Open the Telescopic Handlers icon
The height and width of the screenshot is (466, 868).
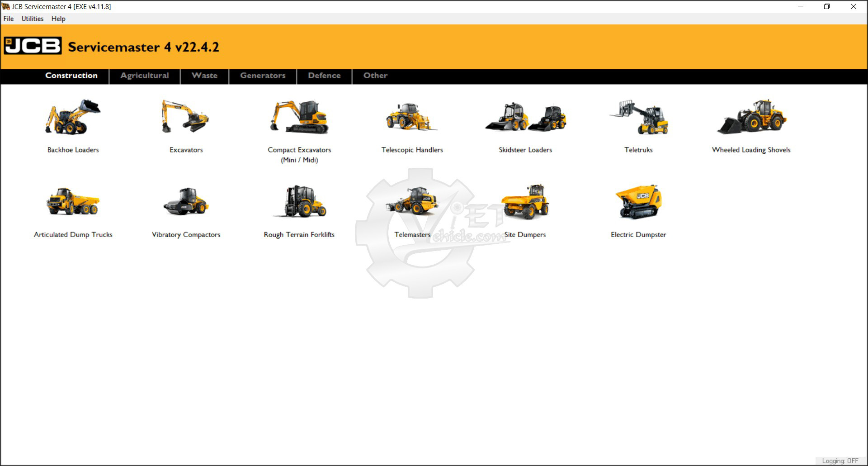coord(412,118)
